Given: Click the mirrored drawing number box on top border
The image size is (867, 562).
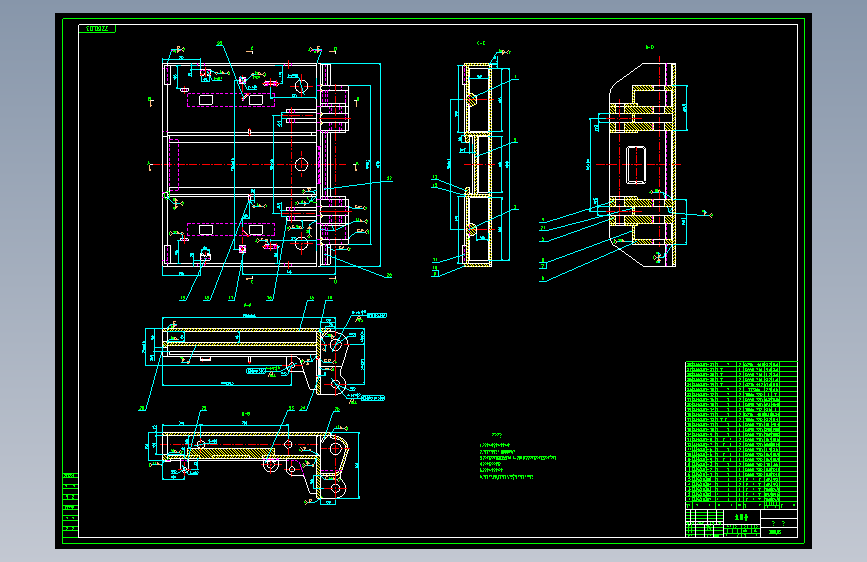Looking at the screenshot, I should (x=97, y=29).
